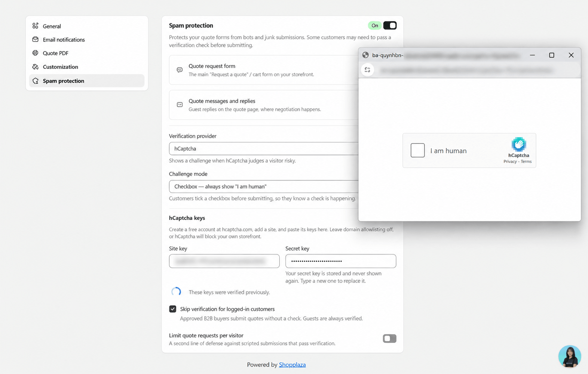Screen dimensions: 588x374
Task: Turn off the Spam protection switch
Action: click(390, 25)
